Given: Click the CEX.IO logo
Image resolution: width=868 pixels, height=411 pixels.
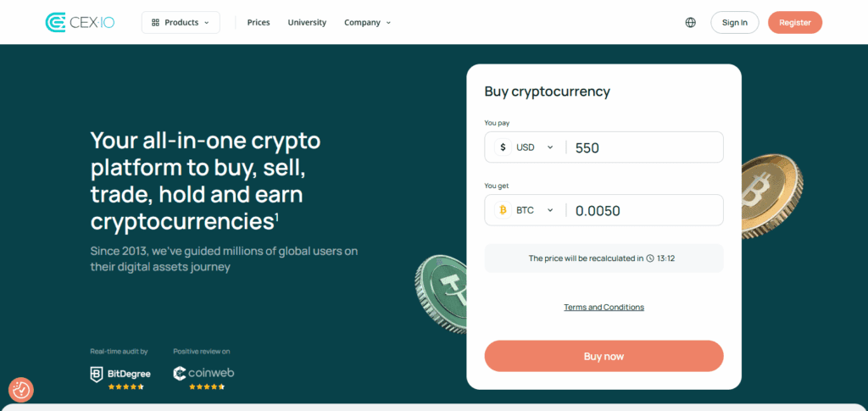Looking at the screenshot, I should (79, 22).
